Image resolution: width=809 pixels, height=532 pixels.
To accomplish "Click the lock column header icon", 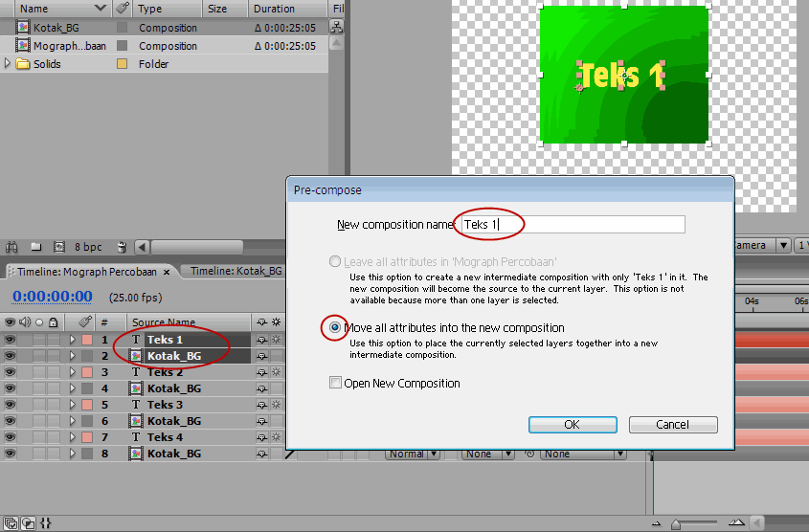I will click(x=54, y=322).
